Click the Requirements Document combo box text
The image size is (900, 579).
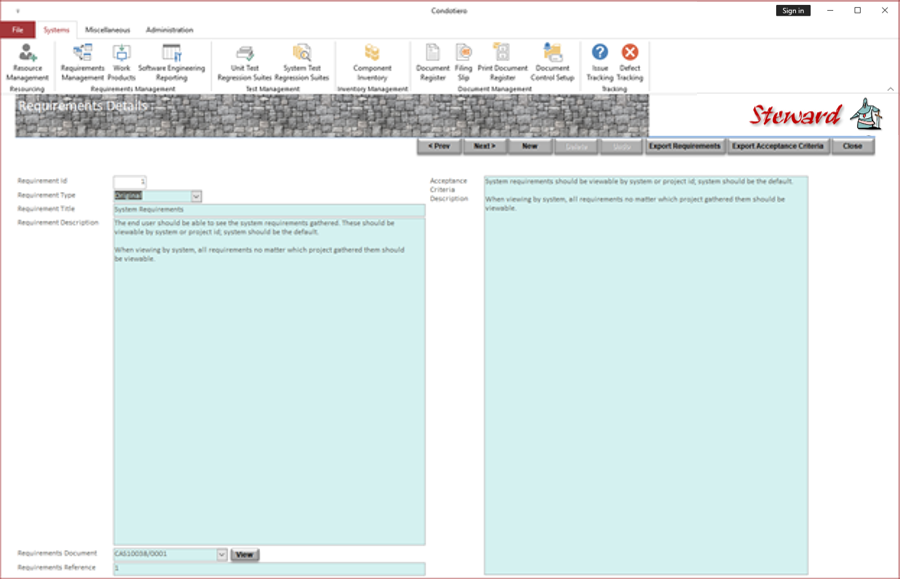point(165,554)
